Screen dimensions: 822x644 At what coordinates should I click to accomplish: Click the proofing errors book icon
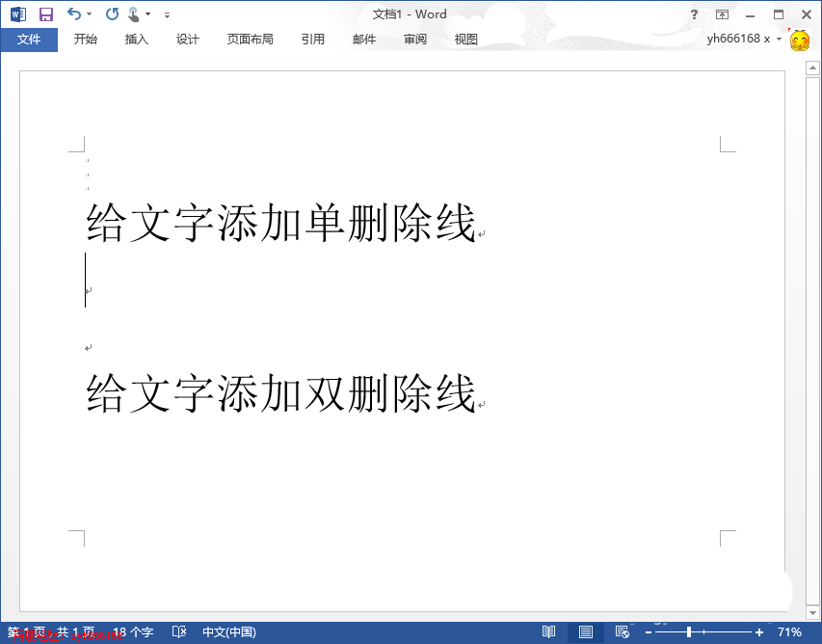coord(179,632)
